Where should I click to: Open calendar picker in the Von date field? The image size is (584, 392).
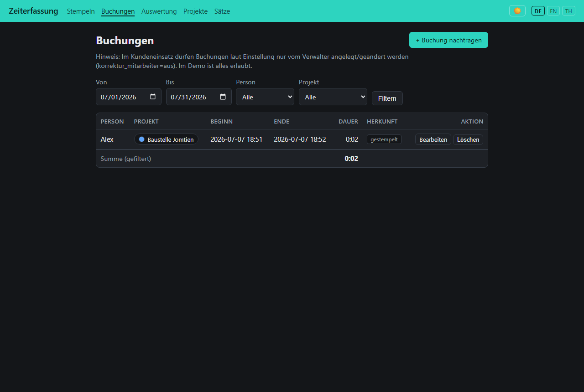pos(153,97)
